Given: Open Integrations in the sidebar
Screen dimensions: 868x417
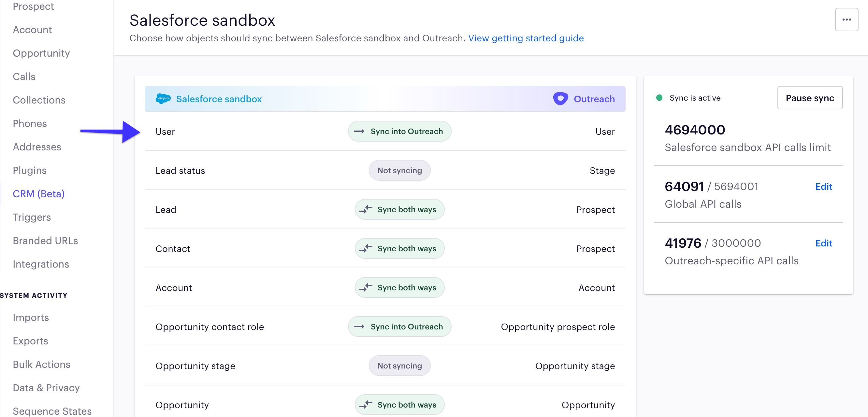Looking at the screenshot, I should pos(41,264).
